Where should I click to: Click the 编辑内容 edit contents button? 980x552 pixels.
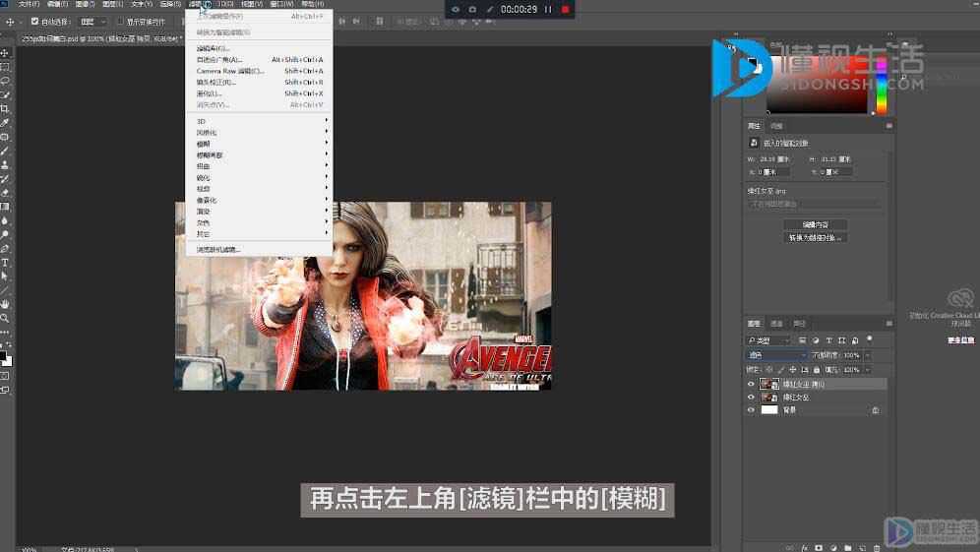[815, 223]
